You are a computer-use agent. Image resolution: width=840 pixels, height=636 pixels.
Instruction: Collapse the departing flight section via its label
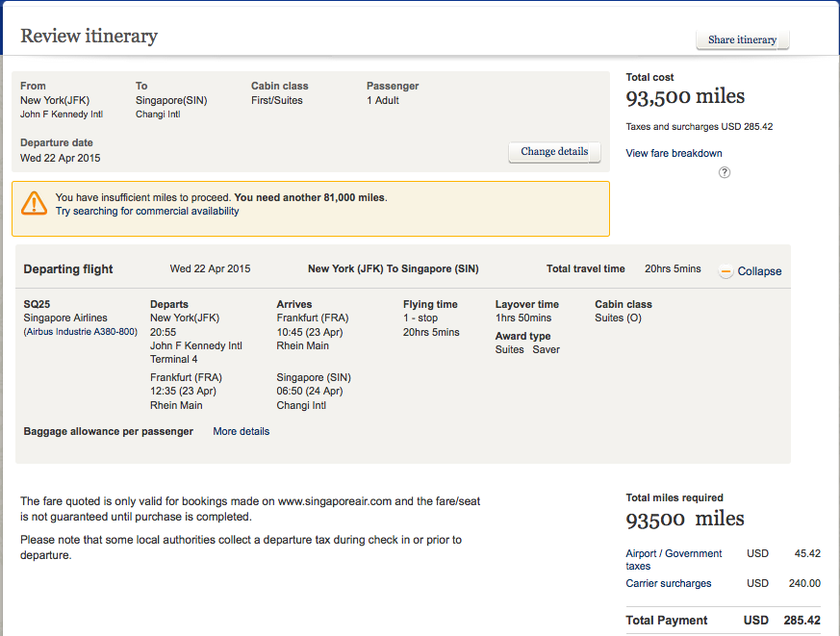point(759,271)
